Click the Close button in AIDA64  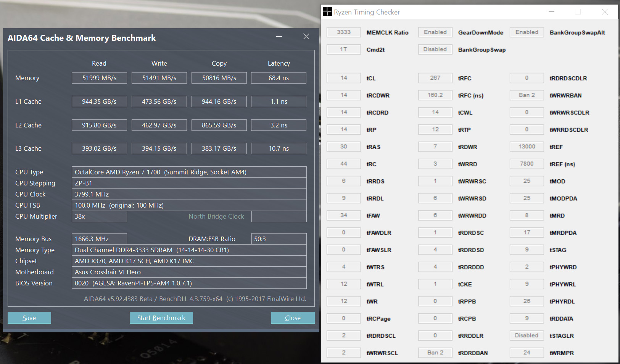click(x=293, y=318)
